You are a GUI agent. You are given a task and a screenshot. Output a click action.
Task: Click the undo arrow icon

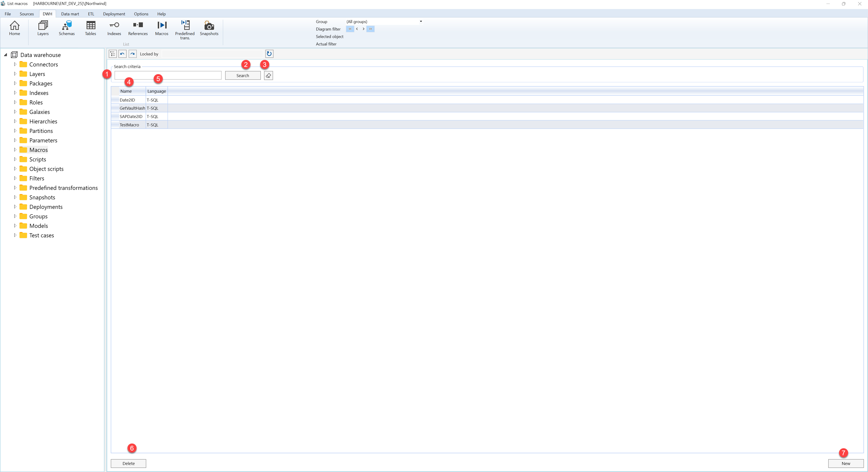tap(122, 54)
